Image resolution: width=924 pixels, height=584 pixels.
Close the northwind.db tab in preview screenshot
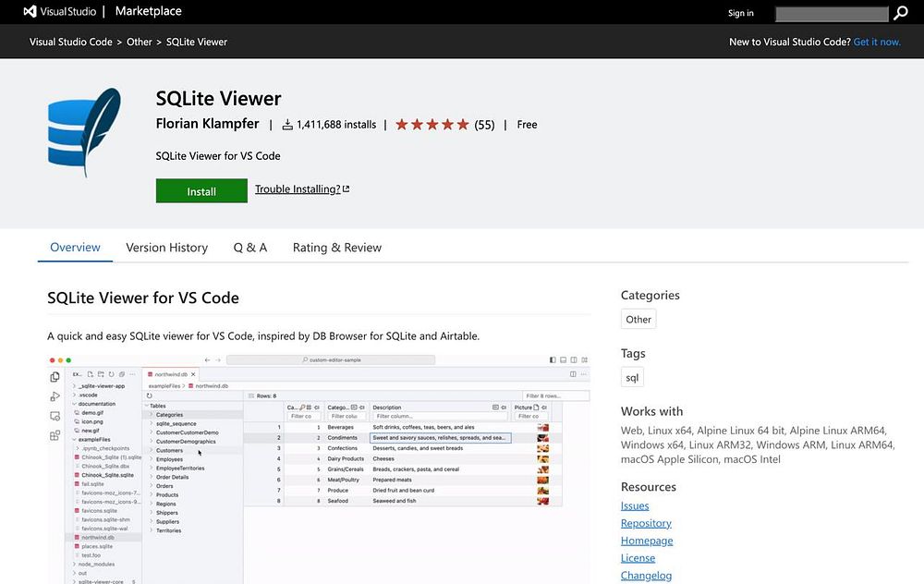click(x=193, y=374)
